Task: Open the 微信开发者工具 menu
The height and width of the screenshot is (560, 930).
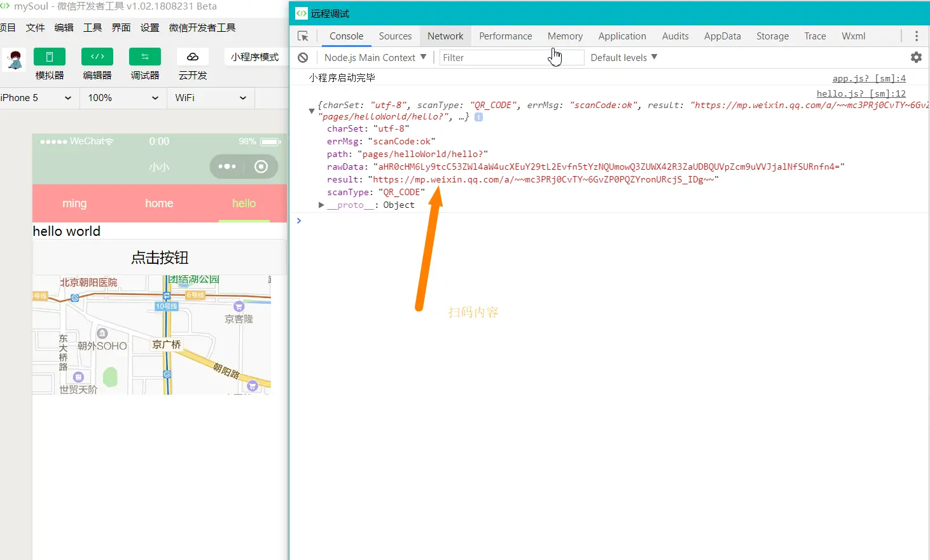Action: [202, 27]
